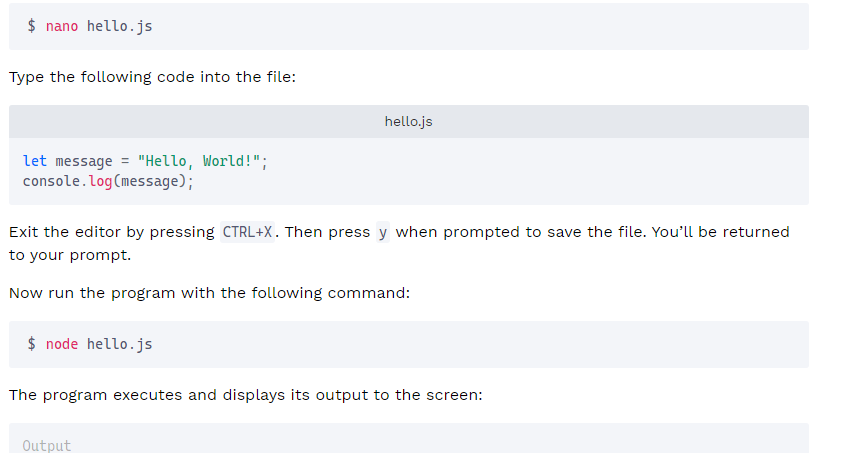Click the 'to your prompt.' line
Viewport: 858px width, 453px height.
70,255
